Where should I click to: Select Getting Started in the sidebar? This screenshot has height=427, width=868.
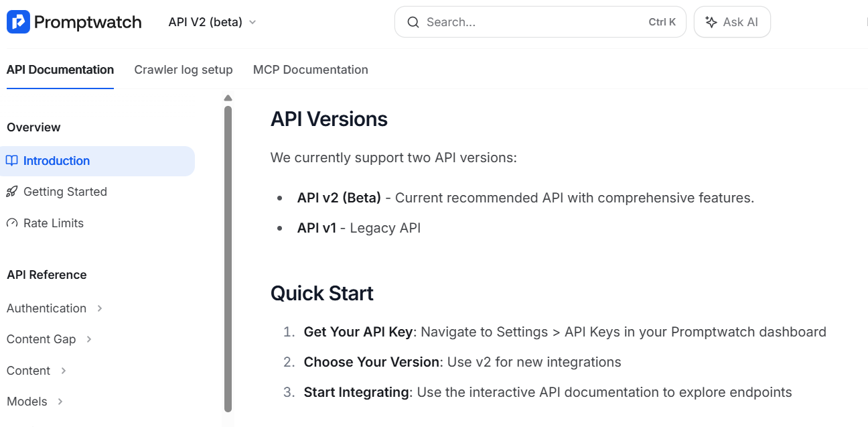tap(65, 192)
